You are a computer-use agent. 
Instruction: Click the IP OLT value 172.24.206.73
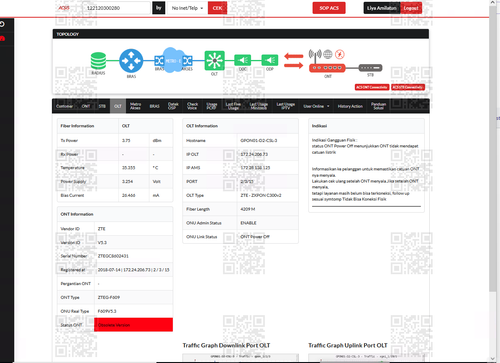[254, 154]
